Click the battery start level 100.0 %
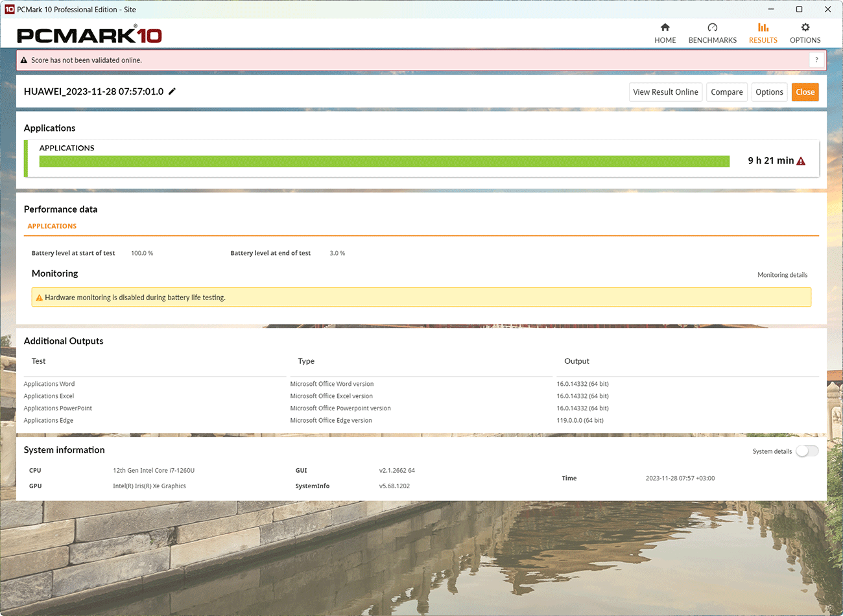Image resolution: width=843 pixels, height=616 pixels. (x=142, y=254)
